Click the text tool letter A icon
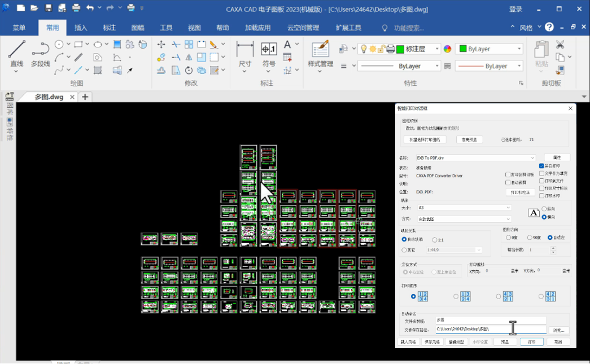 pos(287,45)
